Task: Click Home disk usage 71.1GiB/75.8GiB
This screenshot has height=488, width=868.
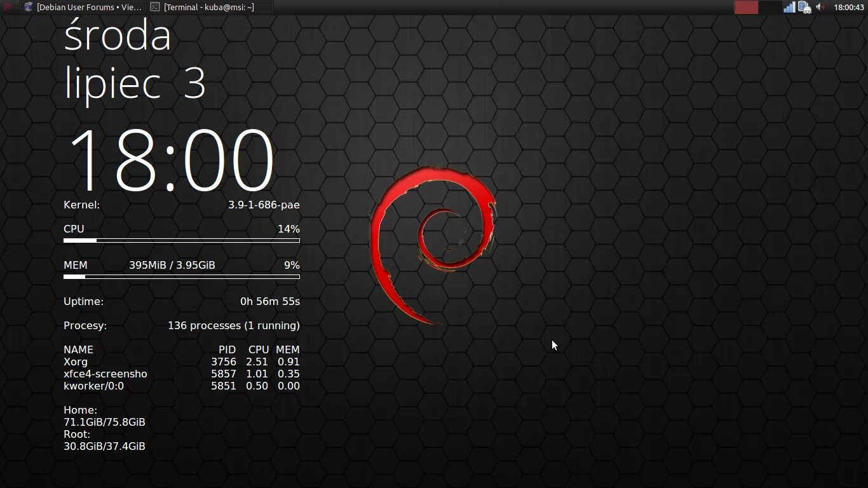Action: [104, 422]
